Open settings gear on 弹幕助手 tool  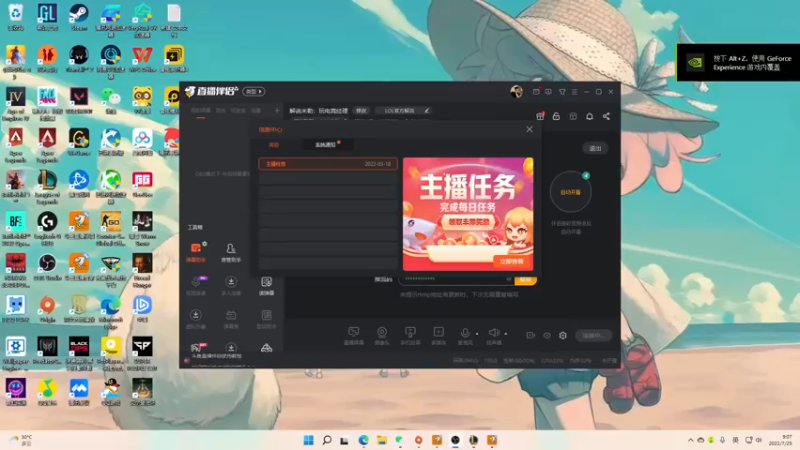(205, 244)
